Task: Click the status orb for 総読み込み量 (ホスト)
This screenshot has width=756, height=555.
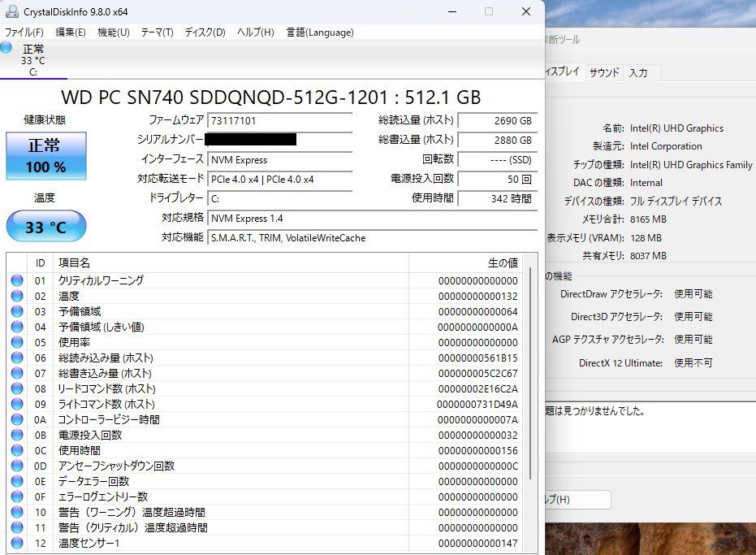Action: [x=17, y=358]
